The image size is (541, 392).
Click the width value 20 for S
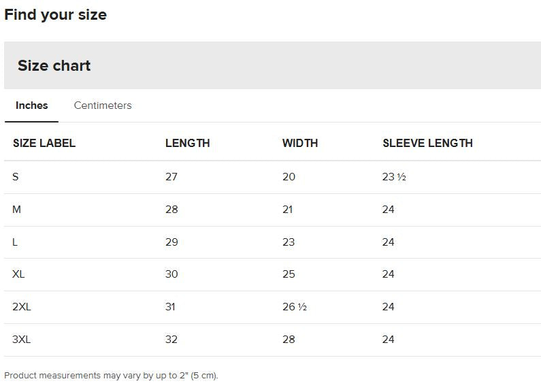289,177
